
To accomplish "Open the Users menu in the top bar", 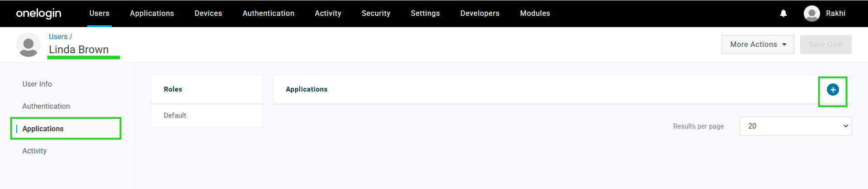I will tap(99, 14).
